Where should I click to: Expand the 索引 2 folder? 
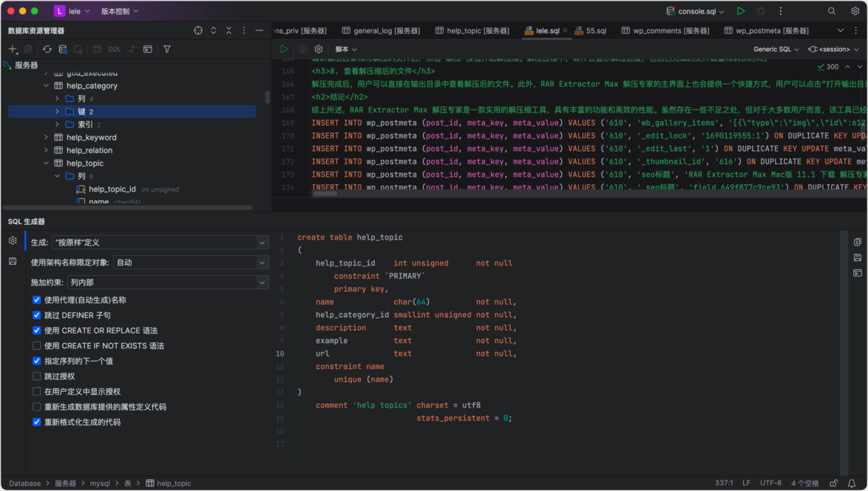pos(57,124)
